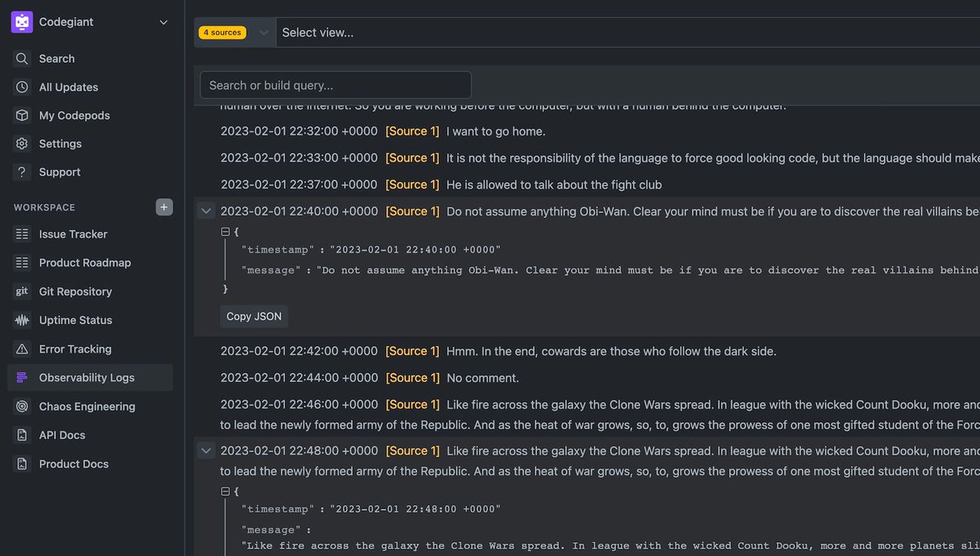Open the Error Tracking warning icon
Image resolution: width=980 pixels, height=556 pixels.
click(x=22, y=349)
